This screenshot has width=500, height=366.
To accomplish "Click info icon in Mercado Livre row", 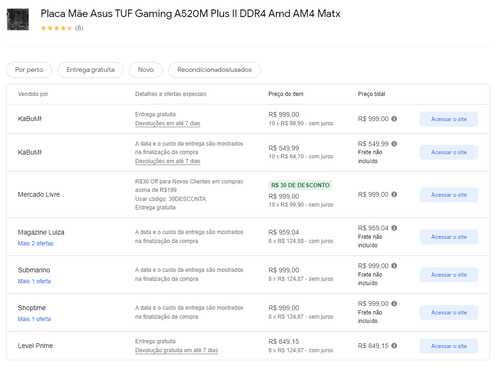I will (x=394, y=194).
